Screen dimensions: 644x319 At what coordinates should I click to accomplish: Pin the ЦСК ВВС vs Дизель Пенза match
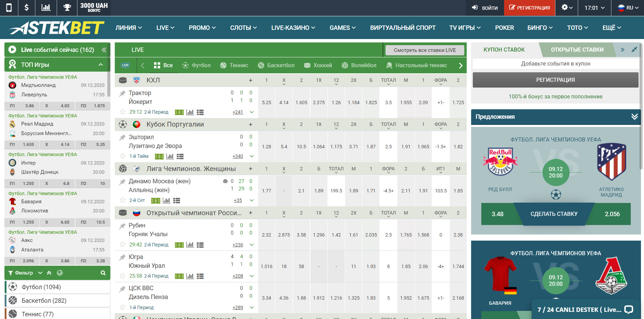(122, 288)
